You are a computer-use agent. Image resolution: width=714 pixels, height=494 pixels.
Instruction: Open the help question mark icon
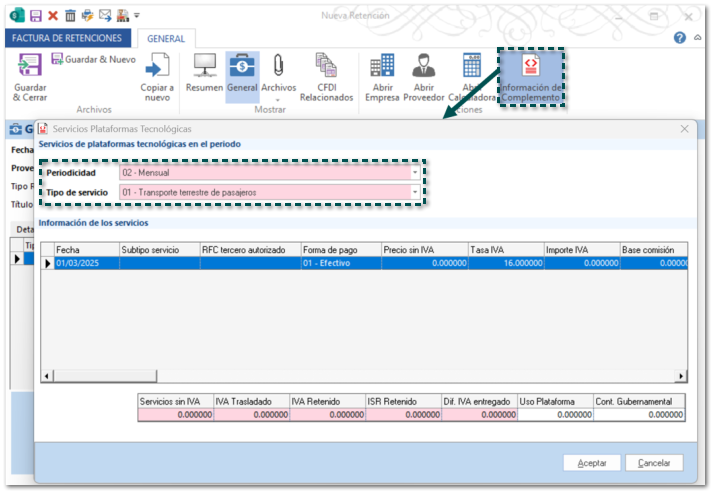(x=680, y=38)
